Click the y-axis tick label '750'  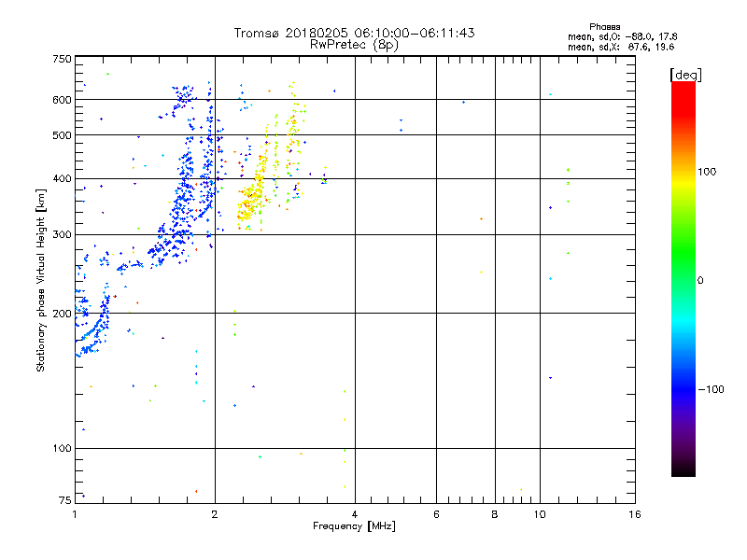click(x=62, y=59)
